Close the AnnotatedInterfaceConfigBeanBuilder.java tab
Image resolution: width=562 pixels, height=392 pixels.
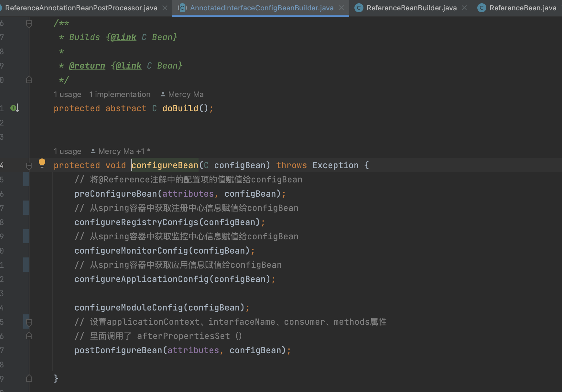(x=341, y=8)
